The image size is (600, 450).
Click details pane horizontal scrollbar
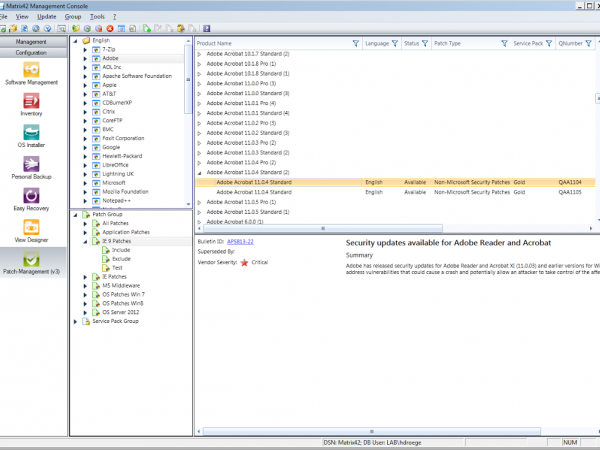(x=371, y=431)
